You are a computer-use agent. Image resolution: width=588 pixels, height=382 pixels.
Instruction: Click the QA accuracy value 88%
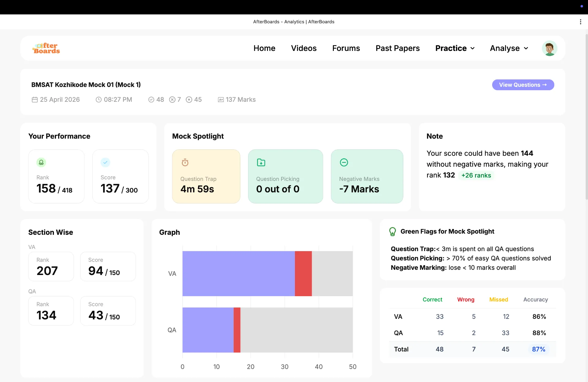pos(539,333)
